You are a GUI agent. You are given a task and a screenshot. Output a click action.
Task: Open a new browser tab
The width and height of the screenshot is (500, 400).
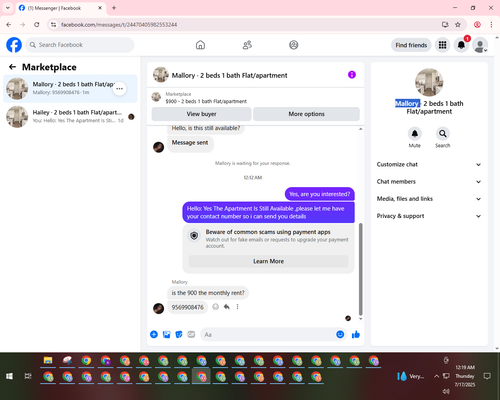[x=114, y=8]
